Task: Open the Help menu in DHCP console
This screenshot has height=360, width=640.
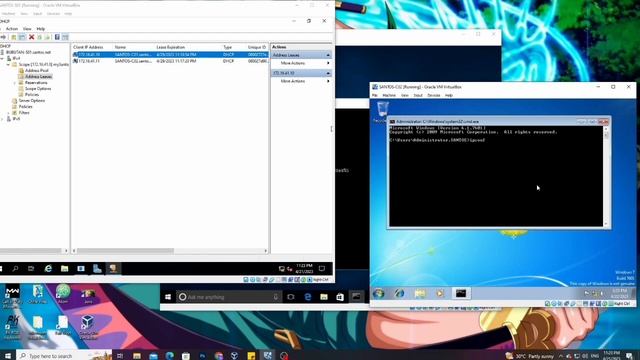Action: [41, 29]
